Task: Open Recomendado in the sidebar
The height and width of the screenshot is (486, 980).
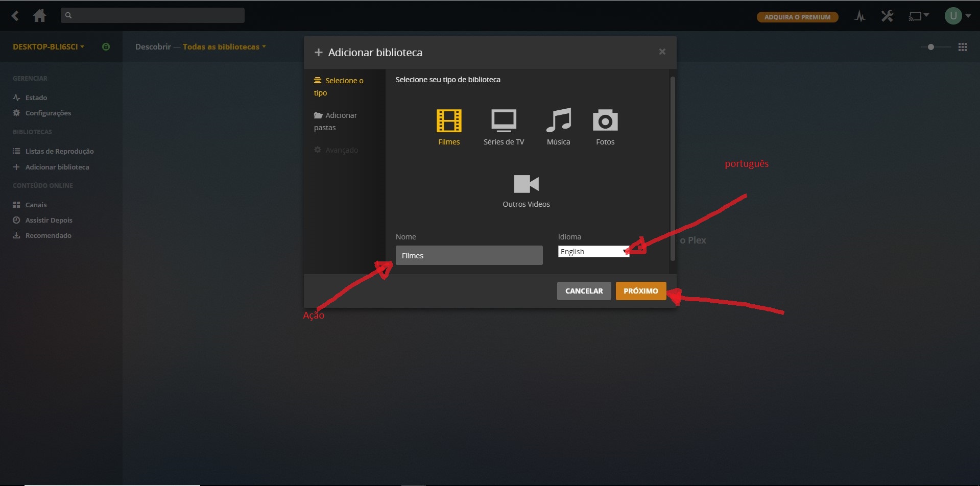Action: 42,235
